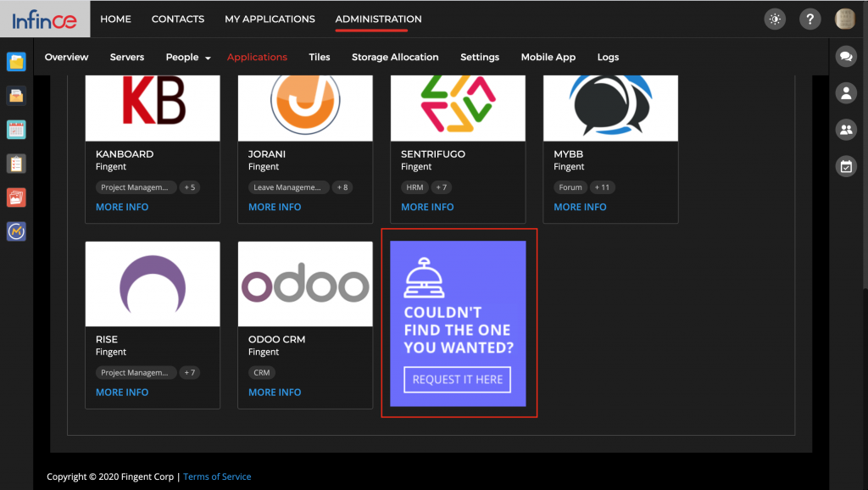The image size is (868, 490).
Task: Open MY APPLICATIONS
Action: coord(270,19)
